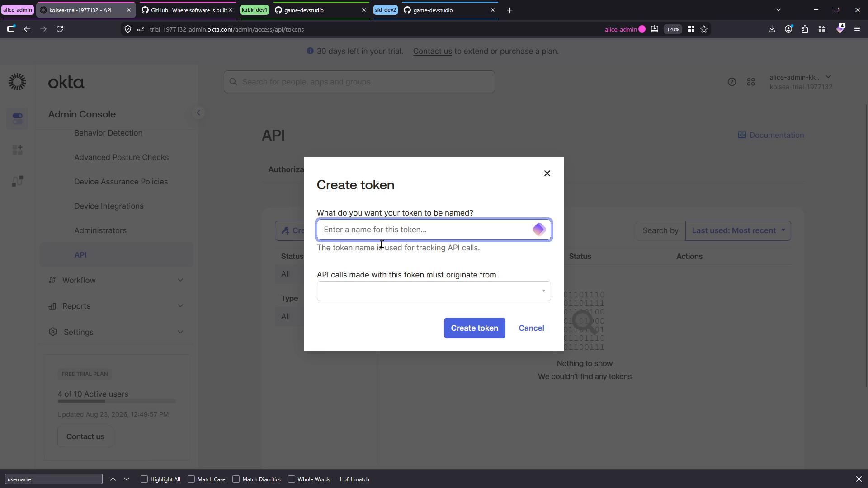The width and height of the screenshot is (868, 488).
Task: Select API item in sidebar
Action: (117, 255)
